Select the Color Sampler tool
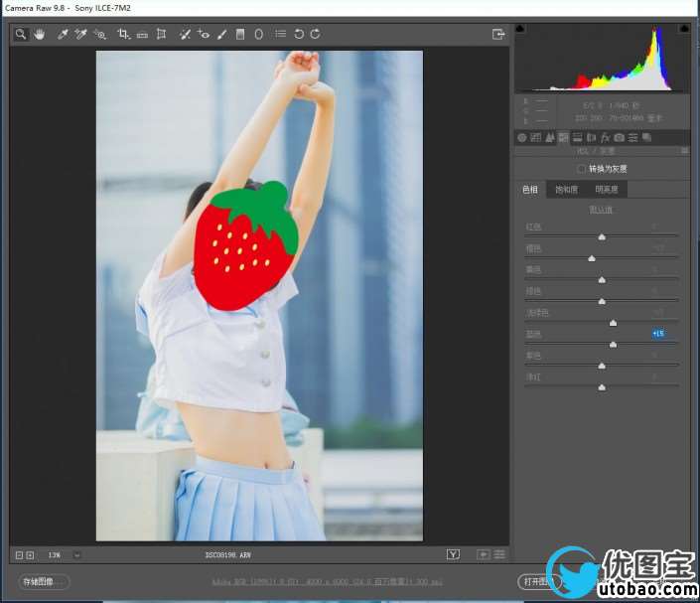Screen dimensions: 700x603 point(80,34)
